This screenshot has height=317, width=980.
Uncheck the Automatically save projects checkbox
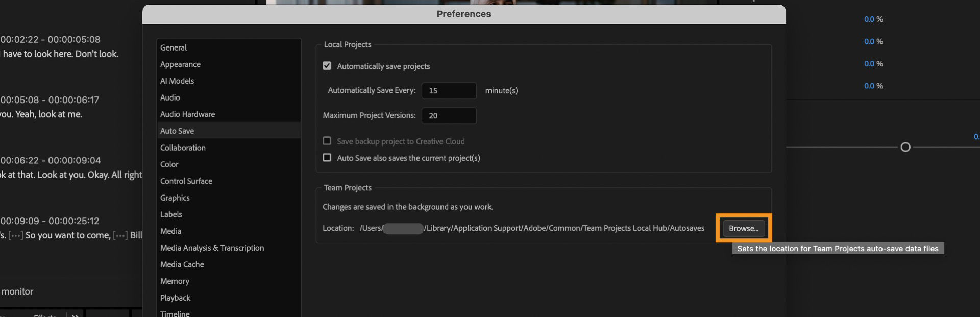[327, 66]
